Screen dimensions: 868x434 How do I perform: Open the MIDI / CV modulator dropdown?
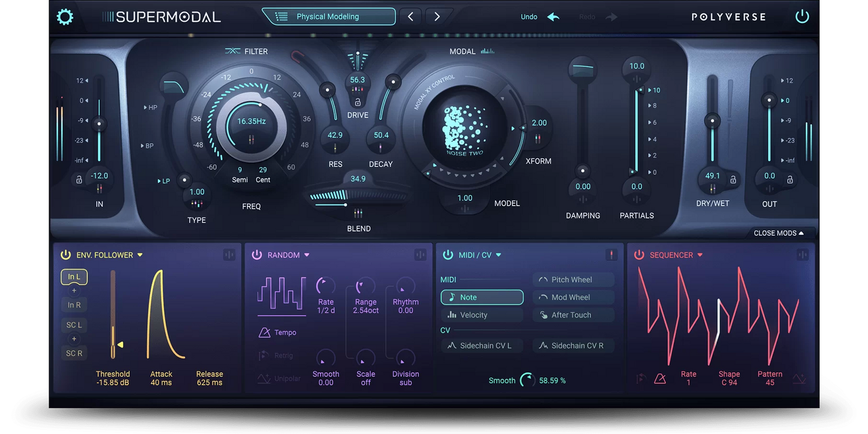498,255
